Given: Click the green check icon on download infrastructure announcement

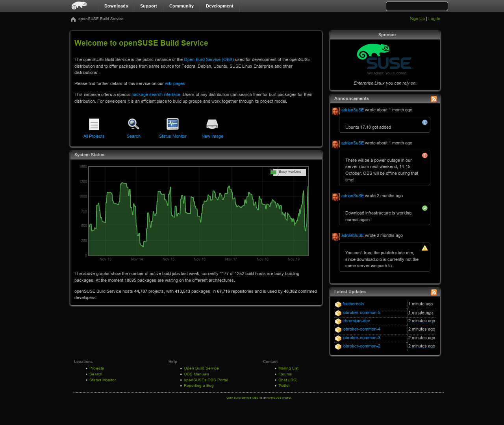Looking at the screenshot, I should (425, 208).
